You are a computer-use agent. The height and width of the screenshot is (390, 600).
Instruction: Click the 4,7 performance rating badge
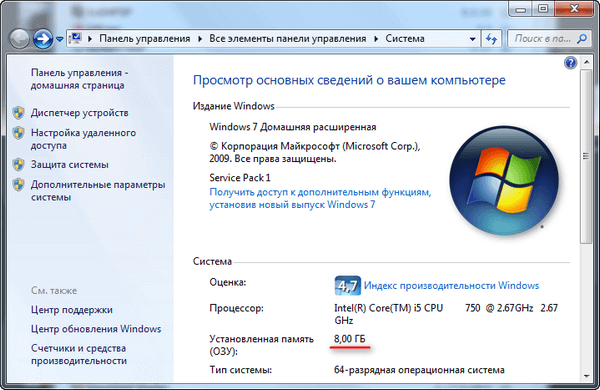coord(347,286)
